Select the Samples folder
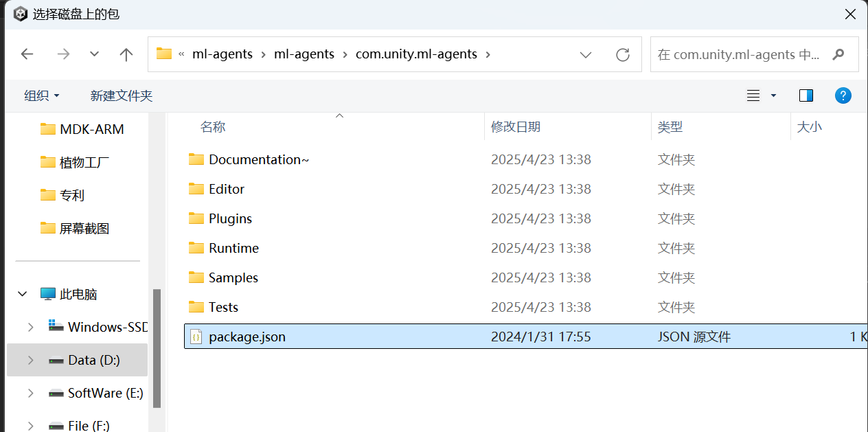The height and width of the screenshot is (432, 868). (233, 277)
